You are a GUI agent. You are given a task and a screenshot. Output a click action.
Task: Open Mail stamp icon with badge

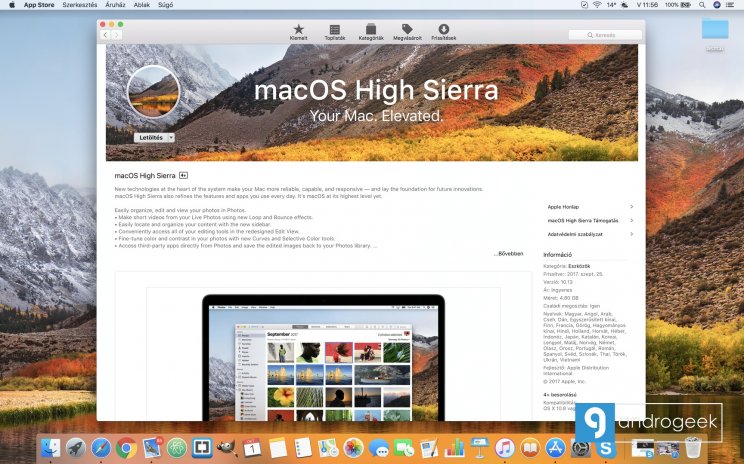(x=152, y=447)
